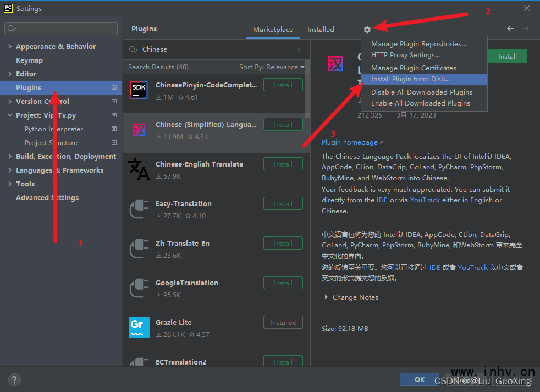Expand the Editor settings section
Image resolution: width=540 pixels, height=392 pixels.
10,74
